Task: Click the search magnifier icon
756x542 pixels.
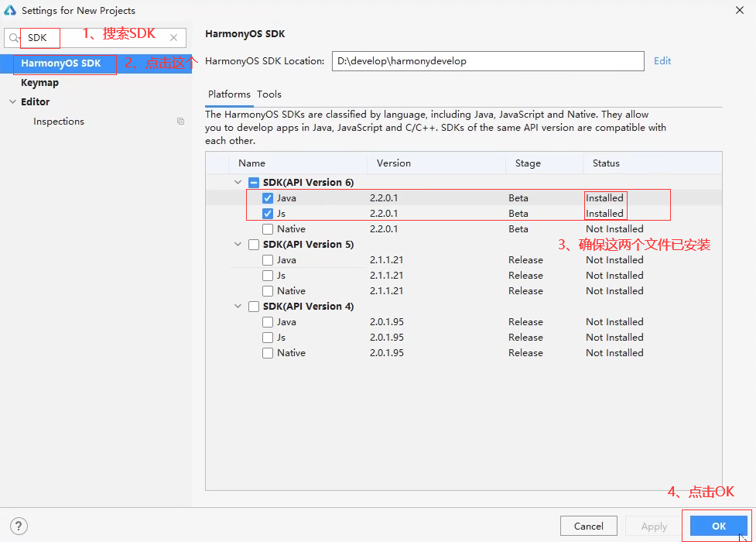Action: click(13, 38)
